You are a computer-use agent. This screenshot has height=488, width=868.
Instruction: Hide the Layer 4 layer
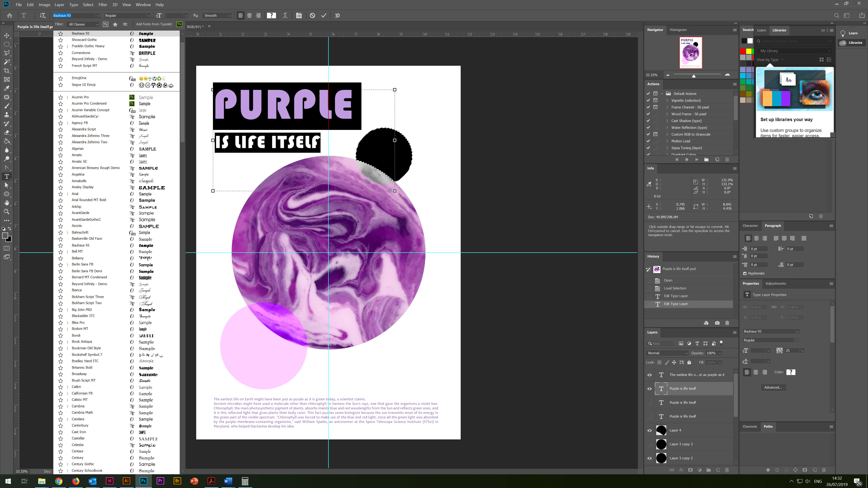pos(649,430)
